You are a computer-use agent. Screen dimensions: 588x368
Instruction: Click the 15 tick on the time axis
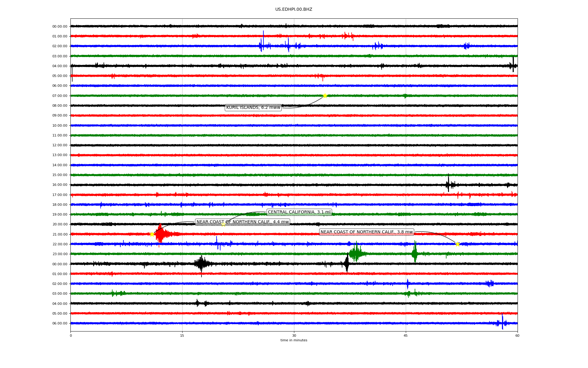point(182,335)
